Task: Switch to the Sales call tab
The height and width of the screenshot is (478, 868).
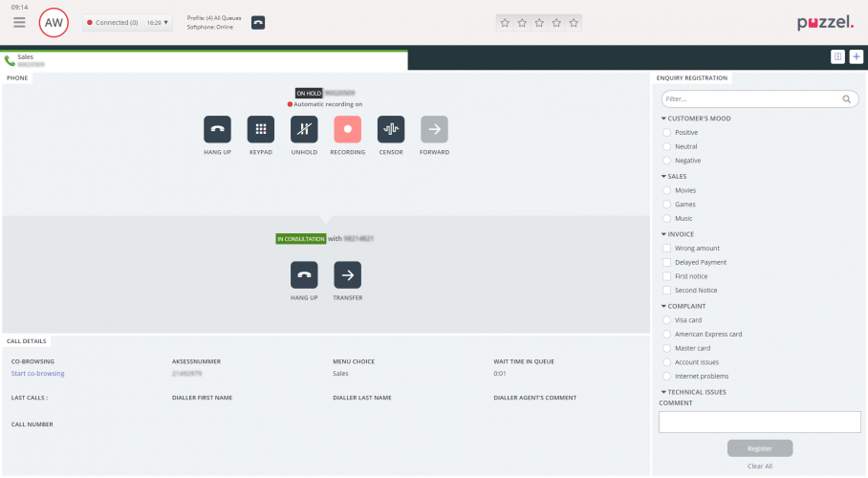Action: tap(29, 59)
